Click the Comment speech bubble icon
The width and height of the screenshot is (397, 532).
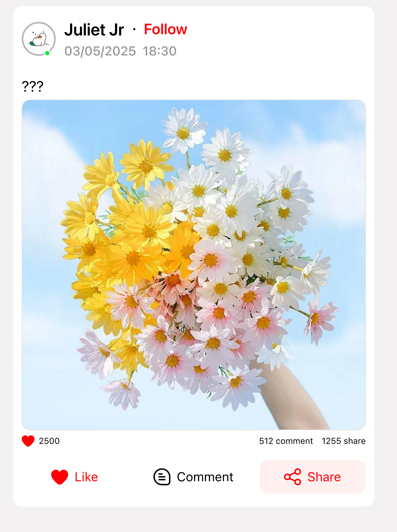coord(162,477)
